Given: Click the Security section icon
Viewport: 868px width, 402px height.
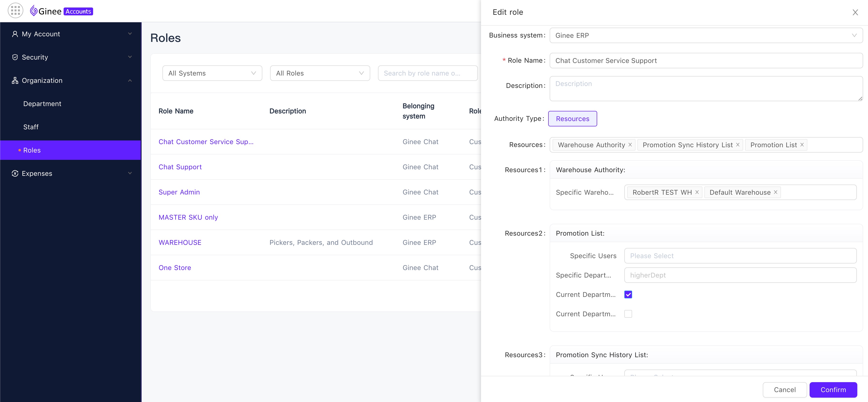Looking at the screenshot, I should (15, 57).
